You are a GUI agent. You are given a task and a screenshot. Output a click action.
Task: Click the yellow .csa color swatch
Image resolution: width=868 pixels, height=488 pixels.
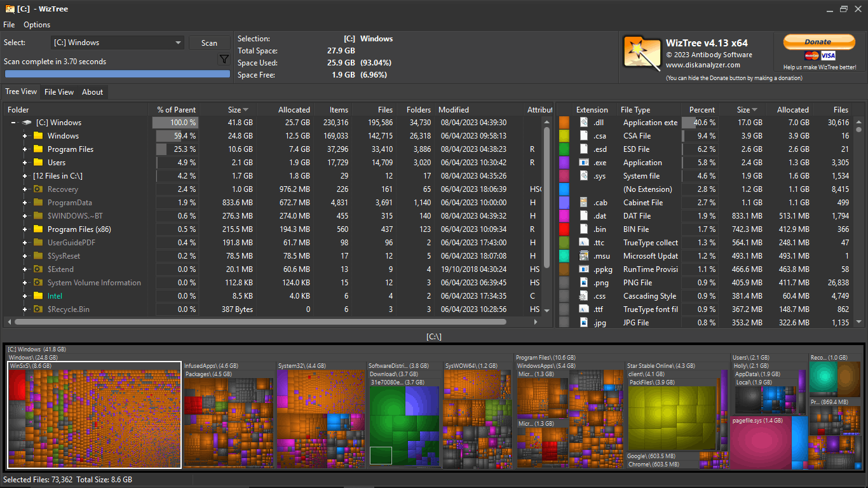(x=564, y=136)
